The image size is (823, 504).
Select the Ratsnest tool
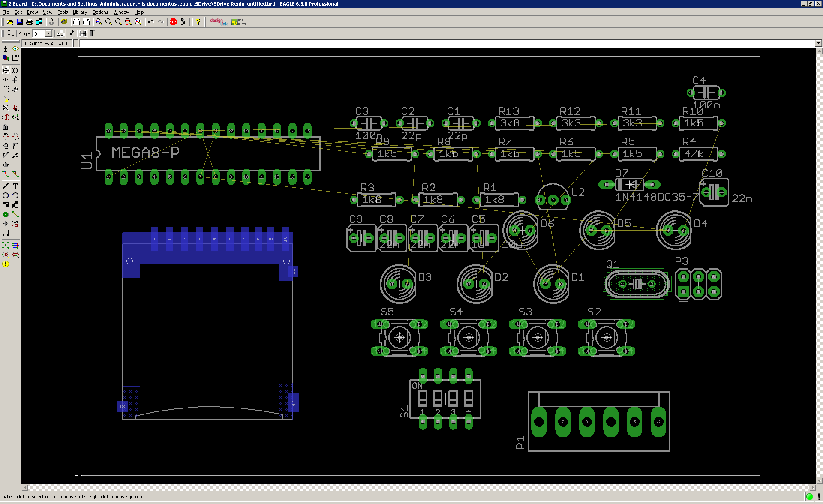coord(6,245)
